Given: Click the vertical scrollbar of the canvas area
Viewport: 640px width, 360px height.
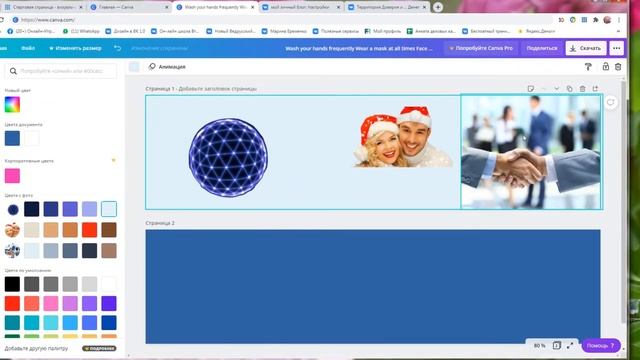Looking at the screenshot, I should pyautogui.click(x=623, y=202).
